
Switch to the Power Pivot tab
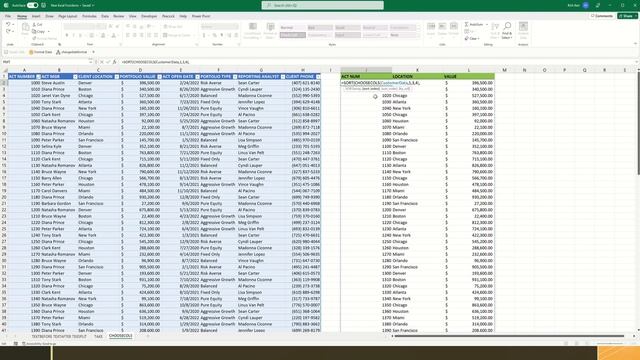click(x=201, y=16)
